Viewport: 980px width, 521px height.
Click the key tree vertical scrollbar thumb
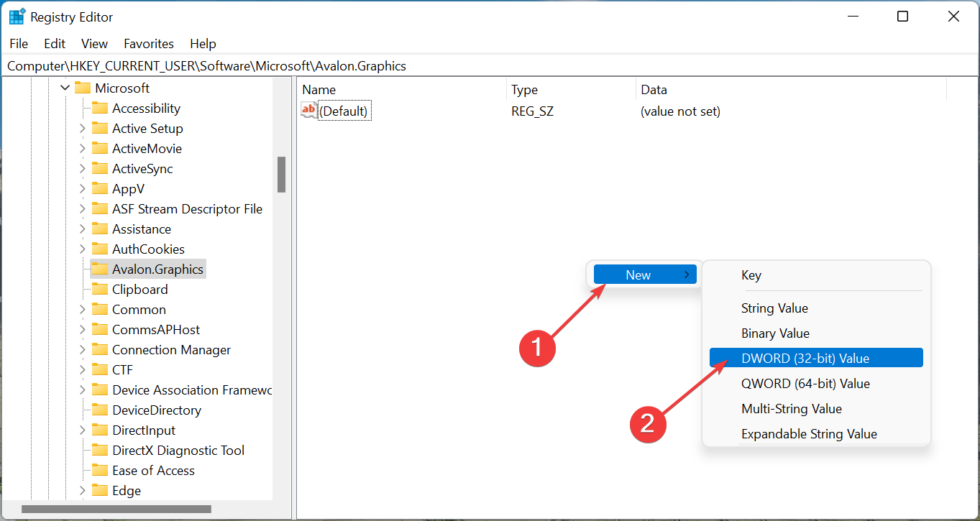[x=282, y=175]
